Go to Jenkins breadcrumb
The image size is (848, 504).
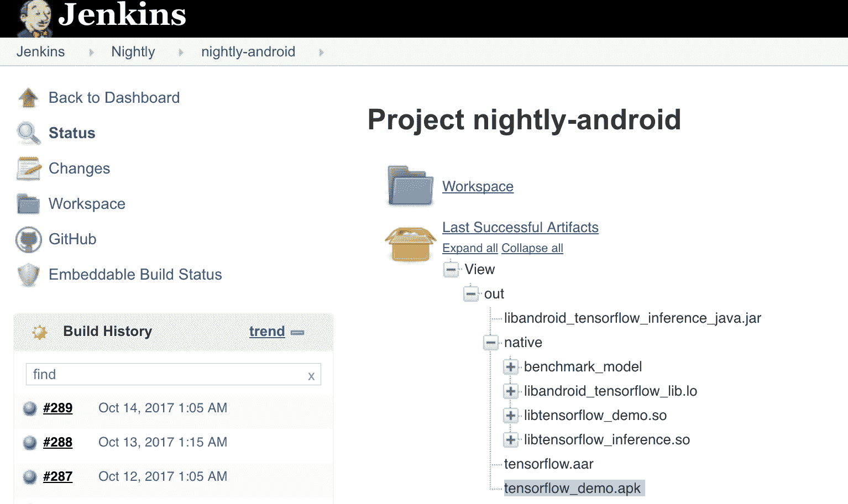40,52
